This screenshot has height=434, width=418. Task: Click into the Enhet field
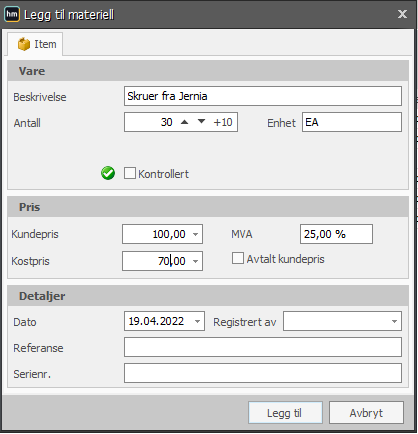(352, 122)
